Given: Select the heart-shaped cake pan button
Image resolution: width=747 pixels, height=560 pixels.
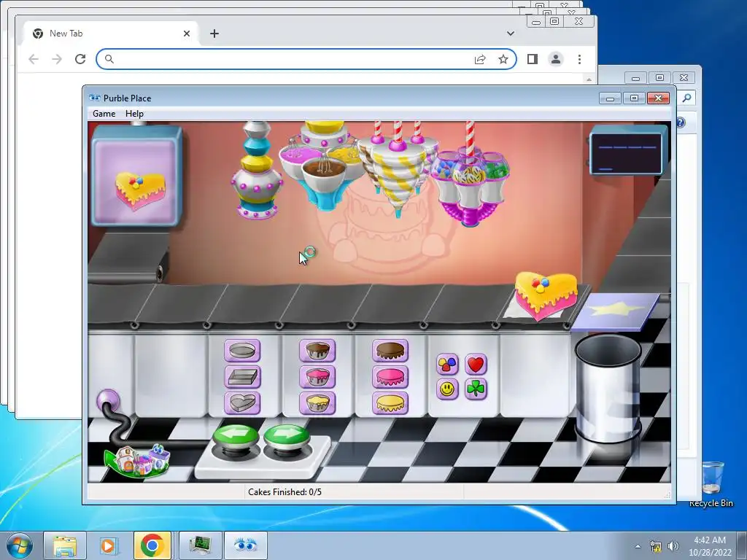Looking at the screenshot, I should tap(242, 402).
